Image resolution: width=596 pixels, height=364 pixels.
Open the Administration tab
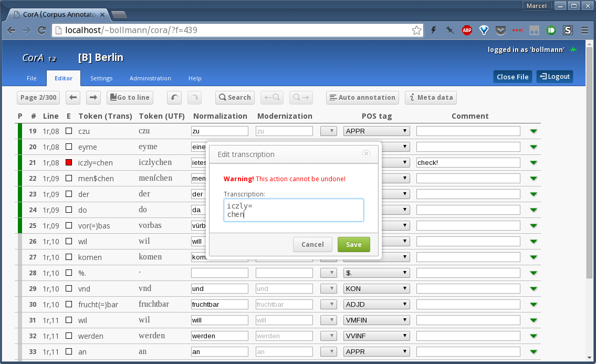150,78
